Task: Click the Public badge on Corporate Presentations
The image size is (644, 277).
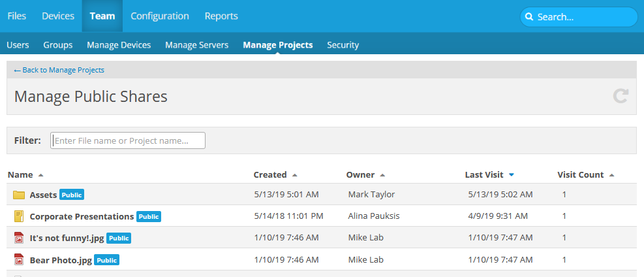Action: pyautogui.click(x=149, y=216)
